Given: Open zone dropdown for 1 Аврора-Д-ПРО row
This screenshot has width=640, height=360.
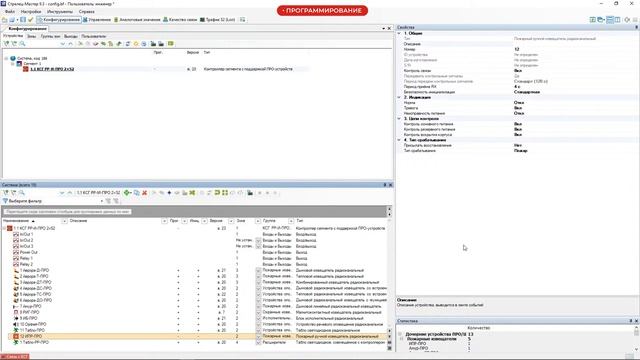Looking at the screenshot, I should coord(258,270).
